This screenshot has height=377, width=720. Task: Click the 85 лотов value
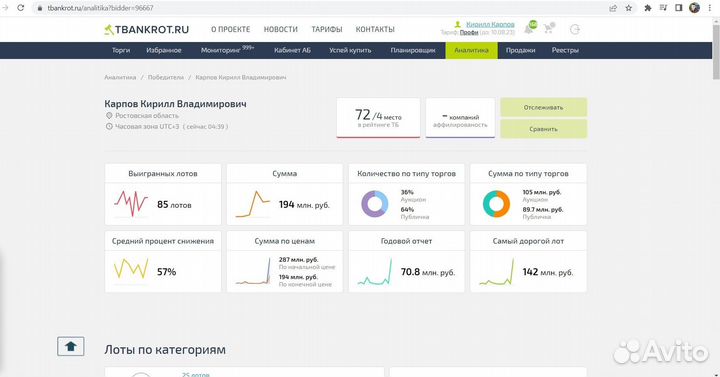[174, 204]
